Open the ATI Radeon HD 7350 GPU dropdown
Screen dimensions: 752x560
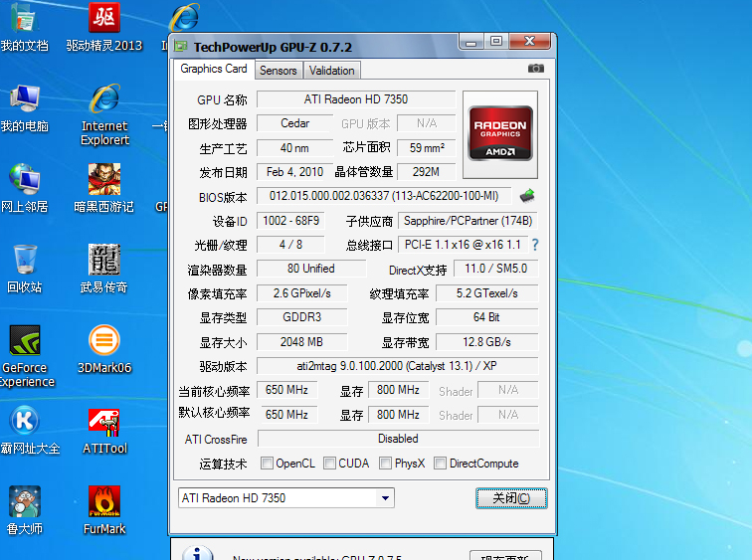286,498
